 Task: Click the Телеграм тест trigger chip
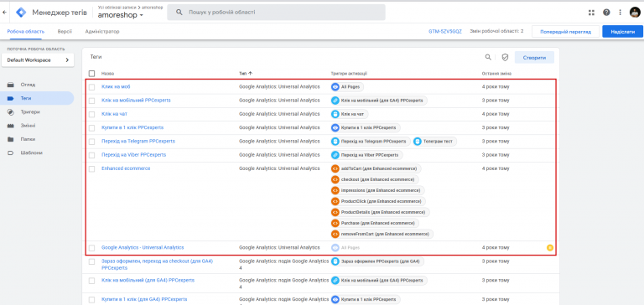tap(435, 142)
